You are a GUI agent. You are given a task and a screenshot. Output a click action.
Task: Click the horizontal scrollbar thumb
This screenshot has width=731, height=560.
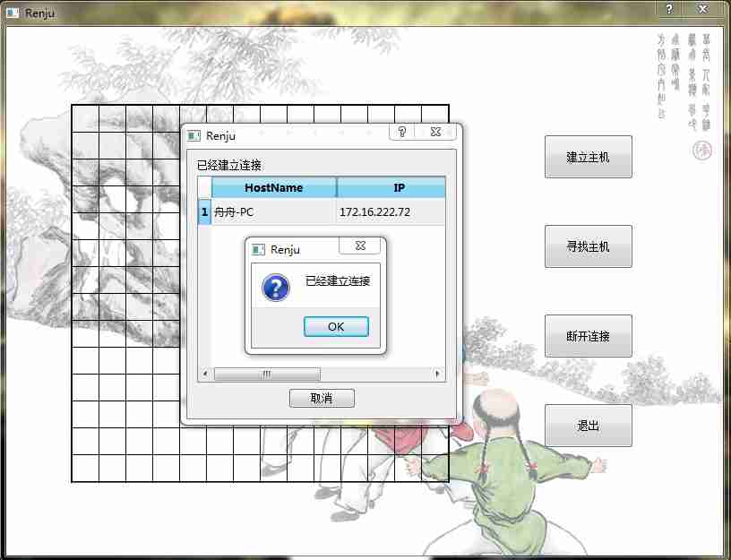tap(267, 374)
